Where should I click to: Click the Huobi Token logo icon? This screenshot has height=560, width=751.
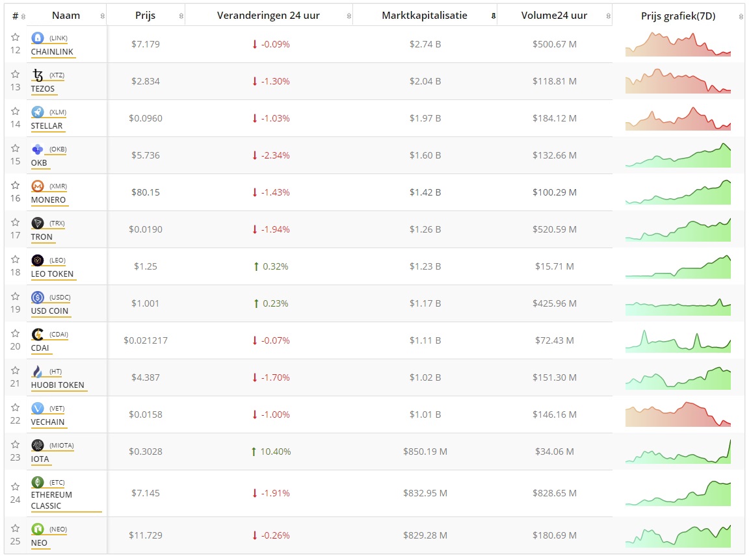(x=37, y=372)
